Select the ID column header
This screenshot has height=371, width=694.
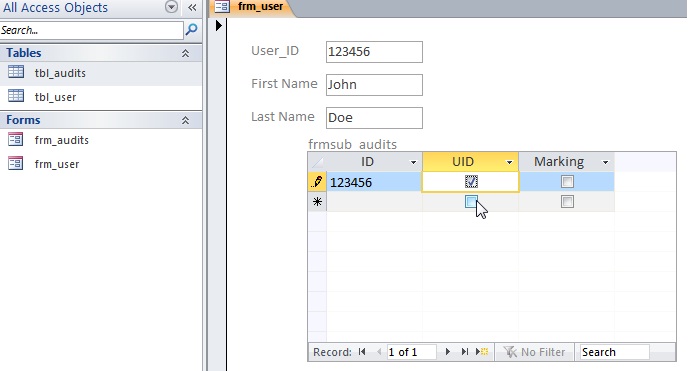pyautogui.click(x=367, y=162)
